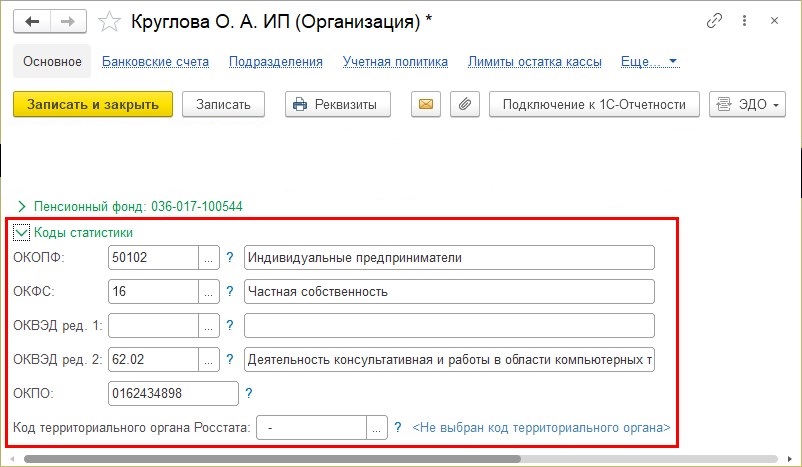
Task: Copy link using chain icon
Action: (x=714, y=21)
